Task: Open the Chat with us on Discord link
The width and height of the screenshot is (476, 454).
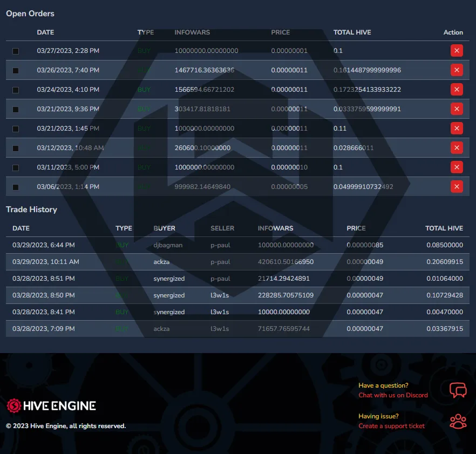Action: pyautogui.click(x=393, y=395)
